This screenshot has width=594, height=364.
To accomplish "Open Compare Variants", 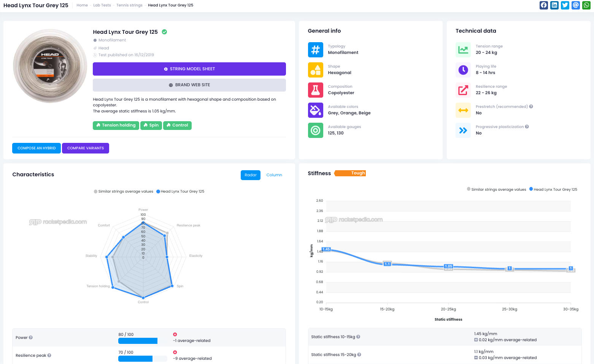I will [x=86, y=148].
